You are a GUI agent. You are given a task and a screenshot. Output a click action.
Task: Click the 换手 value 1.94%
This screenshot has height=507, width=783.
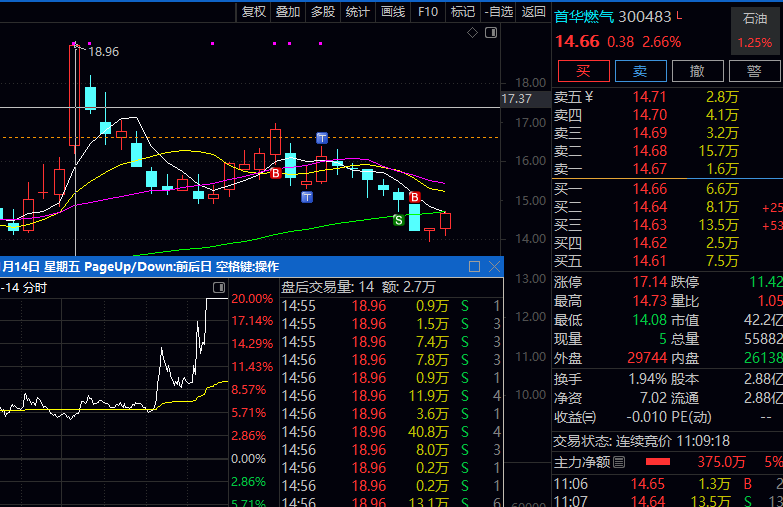(647, 379)
